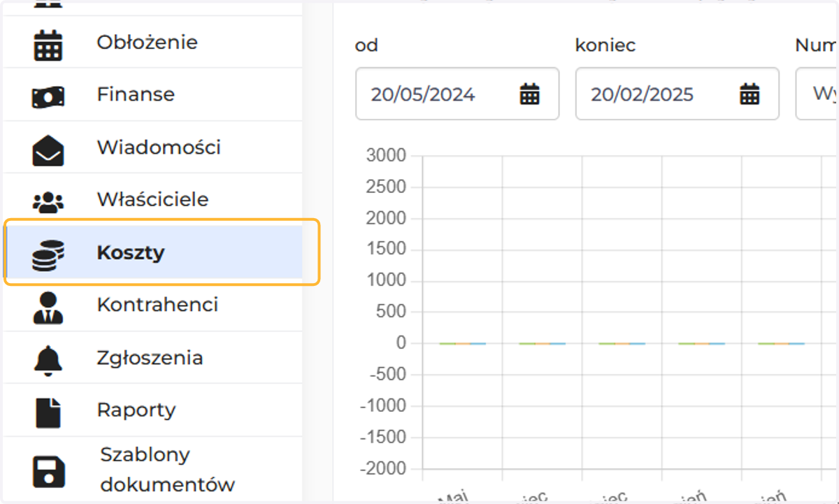Open calendar picker in the od field
This screenshot has height=504, width=839.
click(x=530, y=94)
